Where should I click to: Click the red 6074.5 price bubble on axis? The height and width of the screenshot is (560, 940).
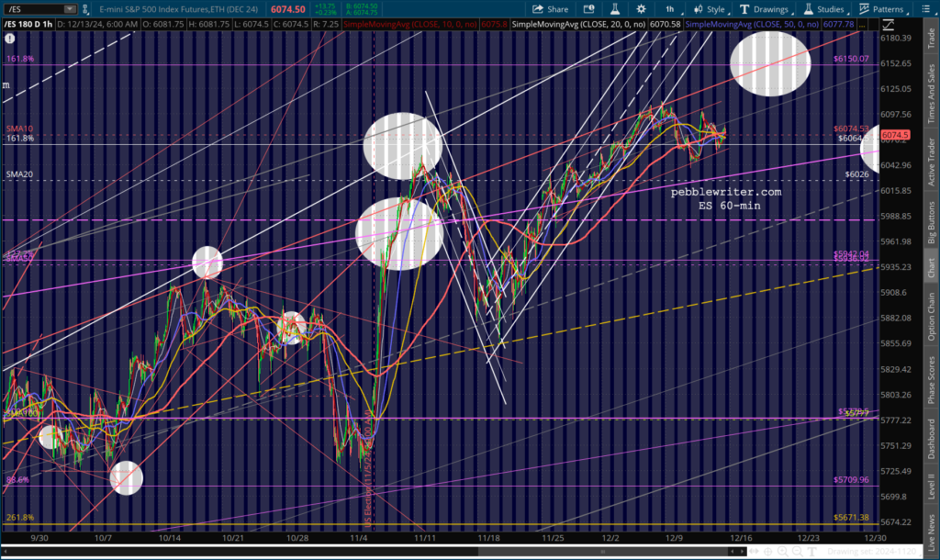point(895,135)
